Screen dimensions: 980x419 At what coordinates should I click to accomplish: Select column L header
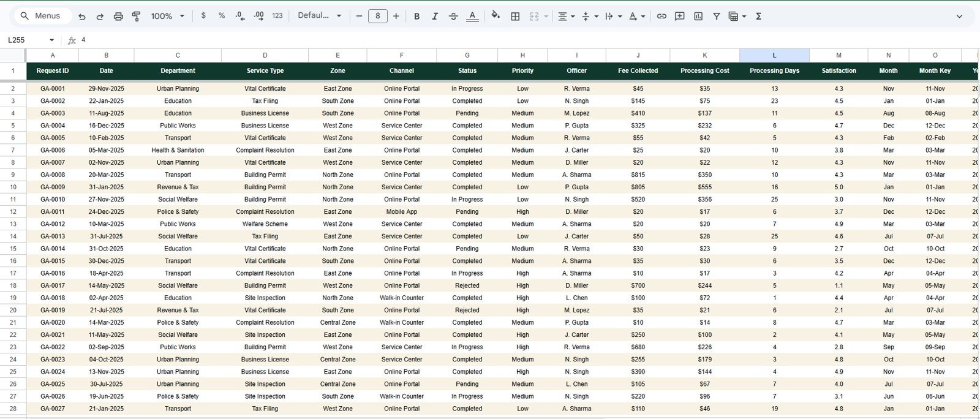click(774, 55)
